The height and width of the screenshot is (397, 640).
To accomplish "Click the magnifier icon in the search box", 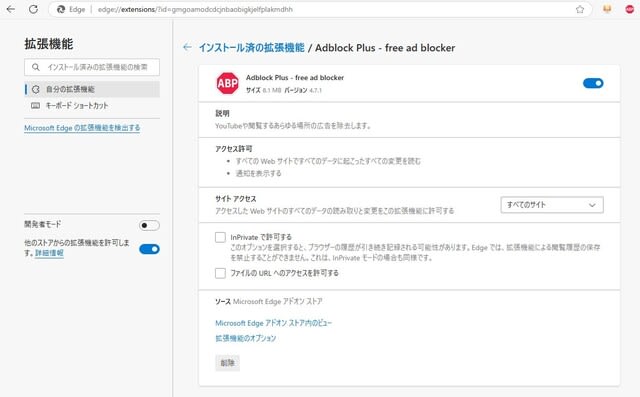I will (36, 67).
